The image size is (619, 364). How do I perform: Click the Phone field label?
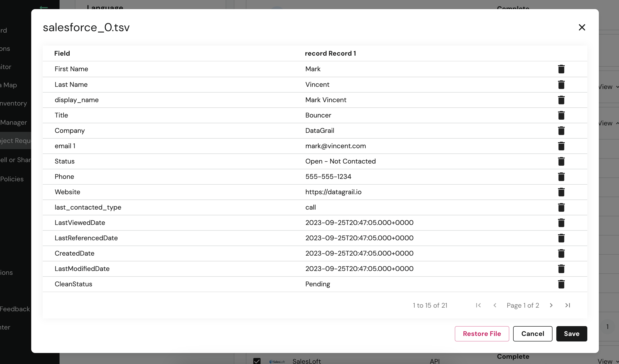(x=64, y=176)
